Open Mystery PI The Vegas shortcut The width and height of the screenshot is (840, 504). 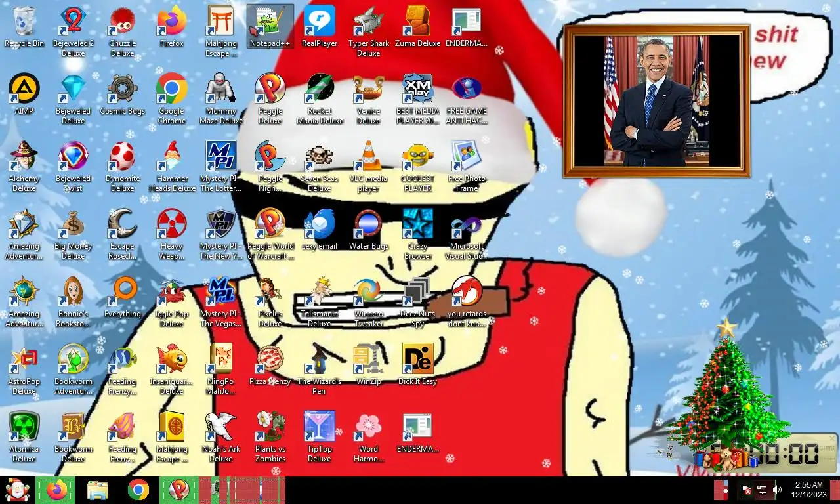coord(221,301)
